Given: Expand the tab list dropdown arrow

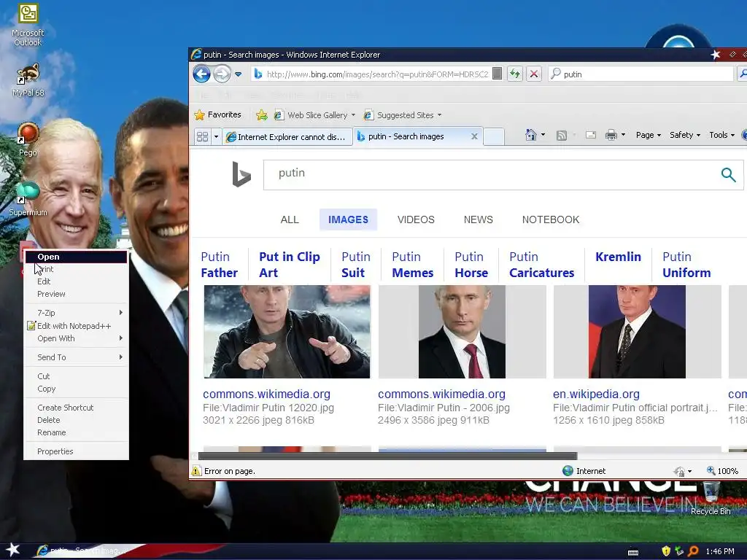Looking at the screenshot, I should (216, 136).
